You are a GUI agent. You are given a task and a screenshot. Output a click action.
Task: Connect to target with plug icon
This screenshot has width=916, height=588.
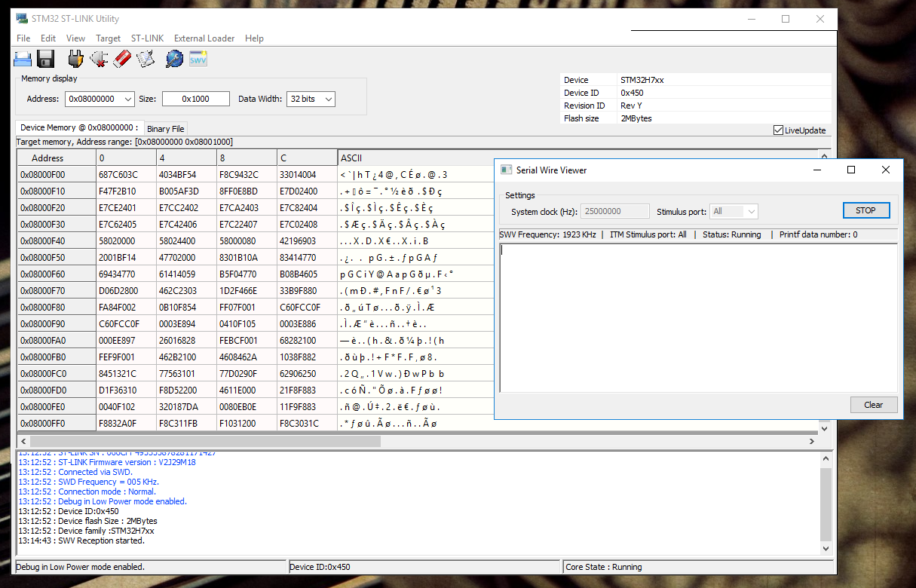[x=75, y=59]
